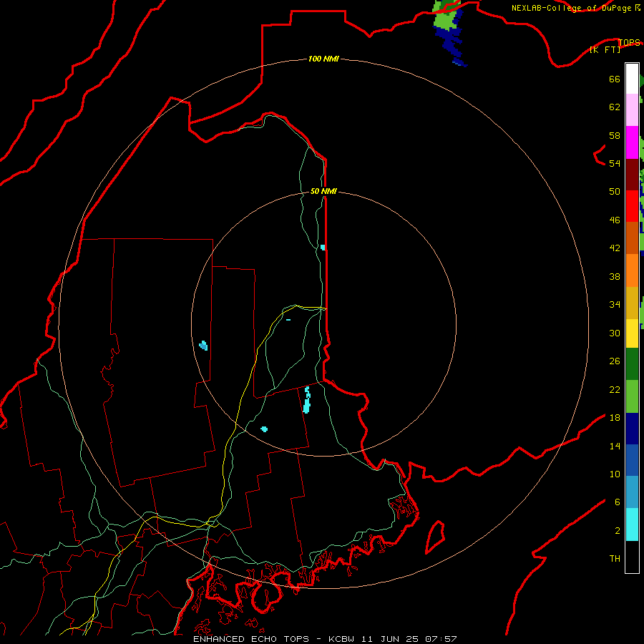Viewport: 644px width, 644px height.
Task: Click the '07:57' timestamp
Action: [x=441, y=639]
